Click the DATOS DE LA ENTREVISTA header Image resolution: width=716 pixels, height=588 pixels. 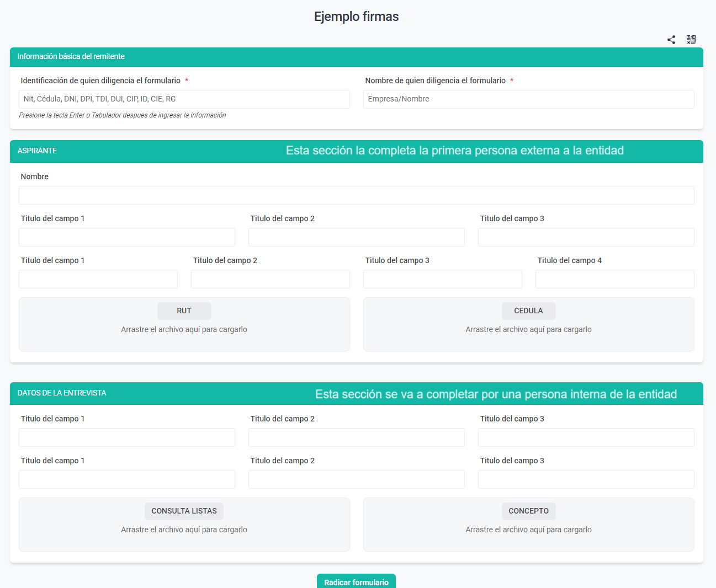pyautogui.click(x=62, y=393)
